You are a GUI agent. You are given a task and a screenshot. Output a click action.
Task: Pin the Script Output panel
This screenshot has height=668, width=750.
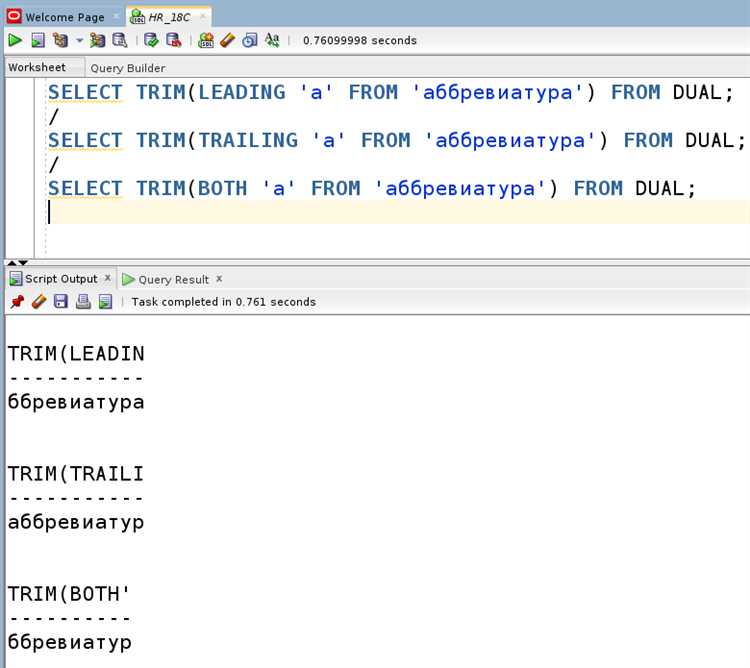coord(17,301)
